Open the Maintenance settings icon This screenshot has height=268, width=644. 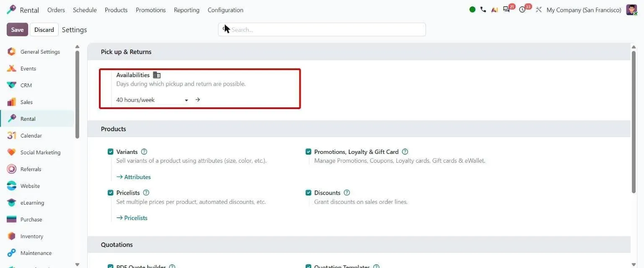coord(12,253)
